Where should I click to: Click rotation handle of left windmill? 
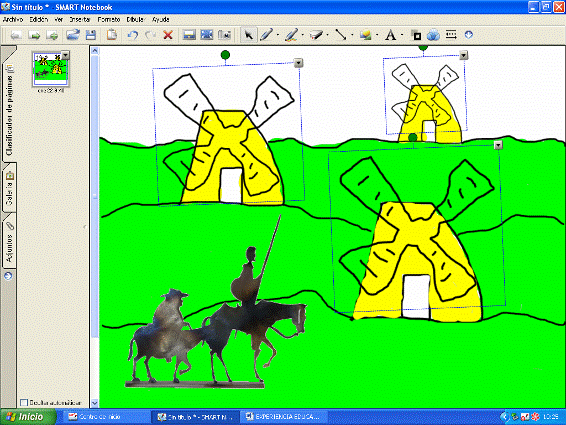click(x=225, y=55)
